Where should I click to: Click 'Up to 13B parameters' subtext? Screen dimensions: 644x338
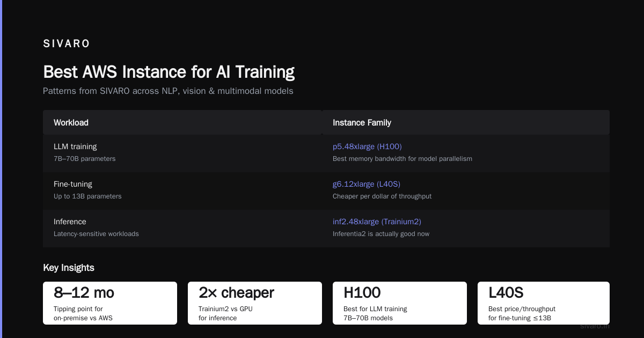pyautogui.click(x=87, y=196)
